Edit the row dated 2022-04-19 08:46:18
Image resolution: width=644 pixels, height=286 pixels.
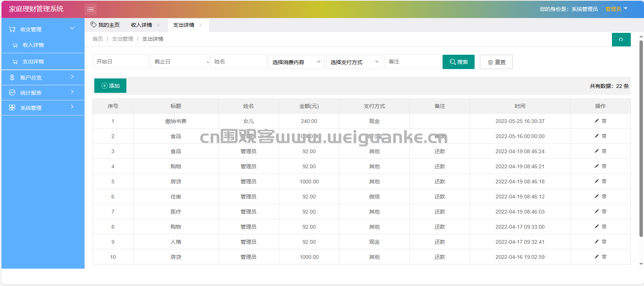(596, 181)
